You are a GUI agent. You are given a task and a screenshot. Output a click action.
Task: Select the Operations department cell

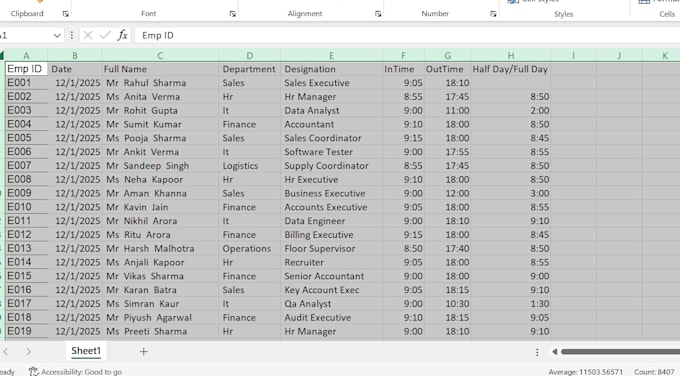click(249, 248)
